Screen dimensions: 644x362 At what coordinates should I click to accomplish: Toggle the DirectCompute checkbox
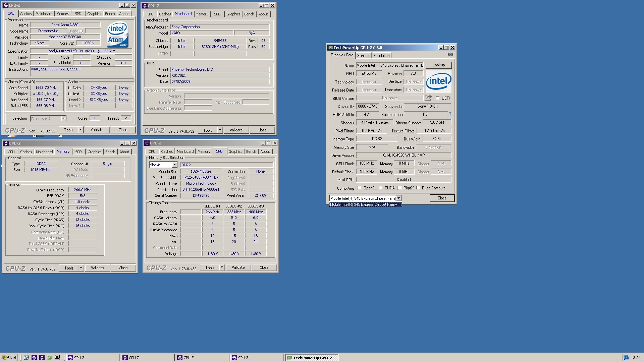pyautogui.click(x=418, y=188)
